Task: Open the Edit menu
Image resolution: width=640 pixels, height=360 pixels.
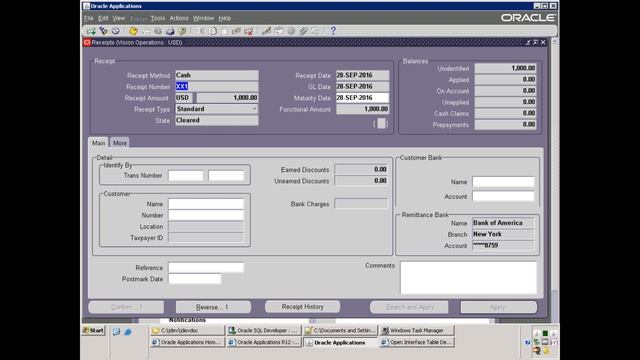Action: click(x=103, y=18)
